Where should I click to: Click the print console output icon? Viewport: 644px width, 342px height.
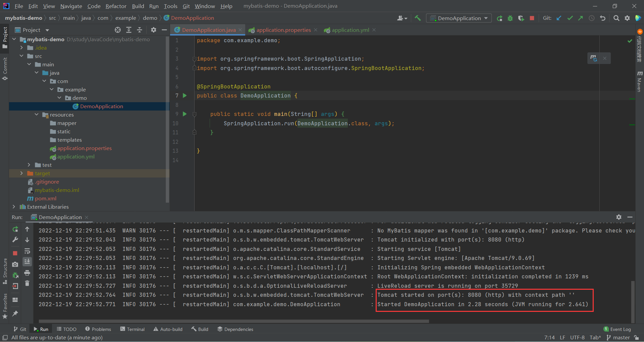(x=27, y=273)
